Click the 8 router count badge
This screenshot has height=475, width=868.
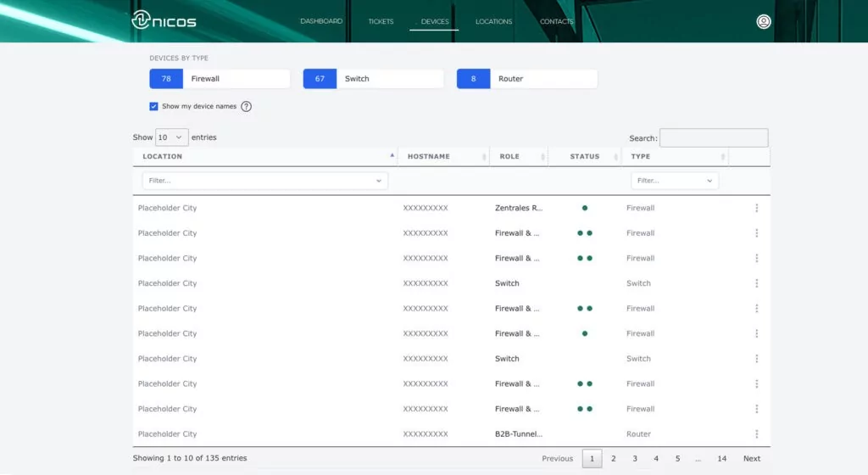[473, 79]
